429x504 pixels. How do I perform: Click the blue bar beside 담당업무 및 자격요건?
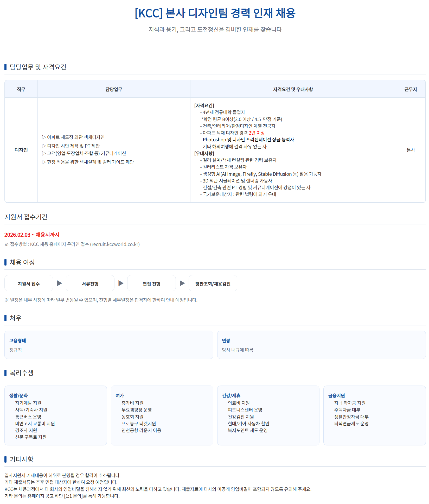pyautogui.click(x=5, y=67)
